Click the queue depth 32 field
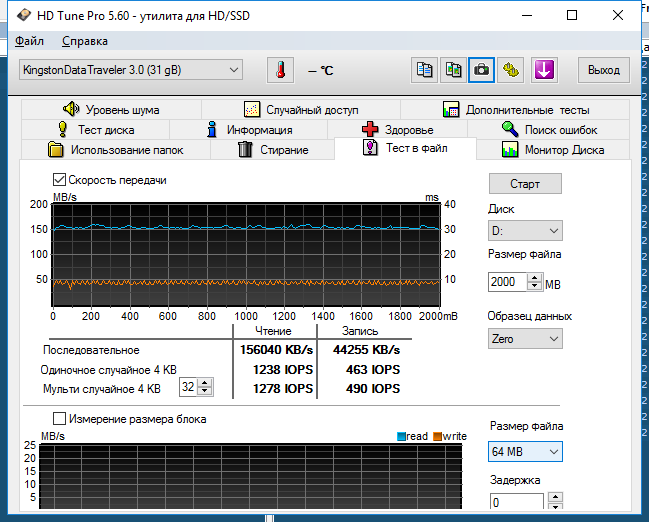Screen dimensions: 649x522 pyautogui.click(x=188, y=387)
